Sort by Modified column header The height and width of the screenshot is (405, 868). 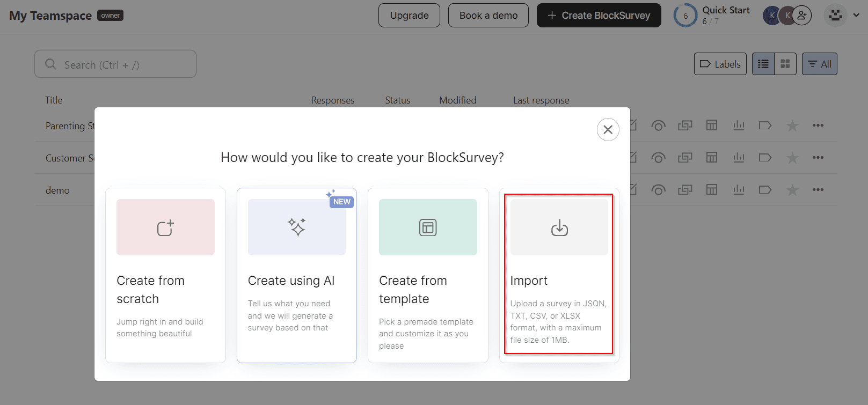click(x=458, y=100)
